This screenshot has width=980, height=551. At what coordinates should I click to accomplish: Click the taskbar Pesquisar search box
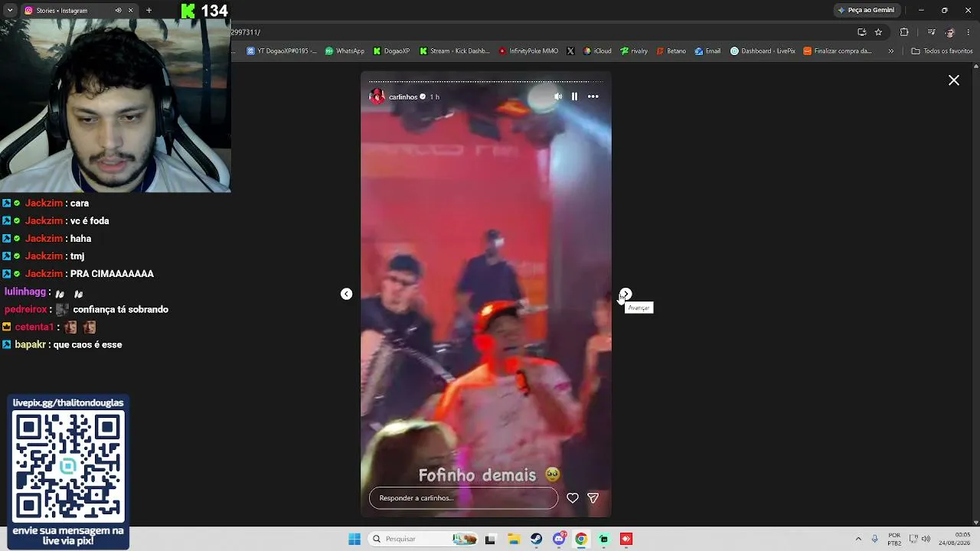424,539
